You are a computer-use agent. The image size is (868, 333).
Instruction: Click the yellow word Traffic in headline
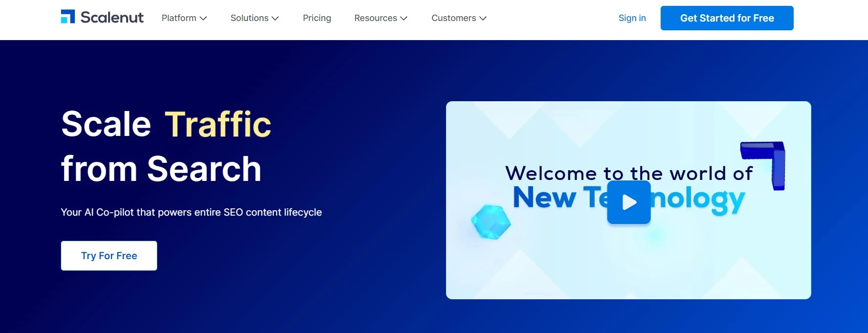click(218, 124)
